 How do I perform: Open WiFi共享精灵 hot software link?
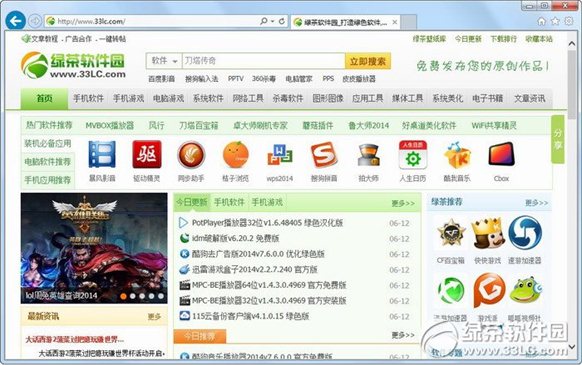494,126
